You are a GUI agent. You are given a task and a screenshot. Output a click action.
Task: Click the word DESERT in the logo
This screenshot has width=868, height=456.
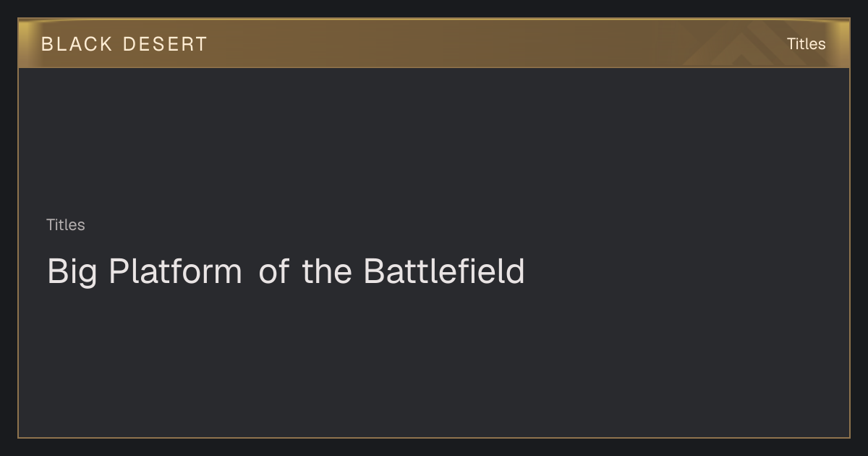pyautogui.click(x=165, y=44)
